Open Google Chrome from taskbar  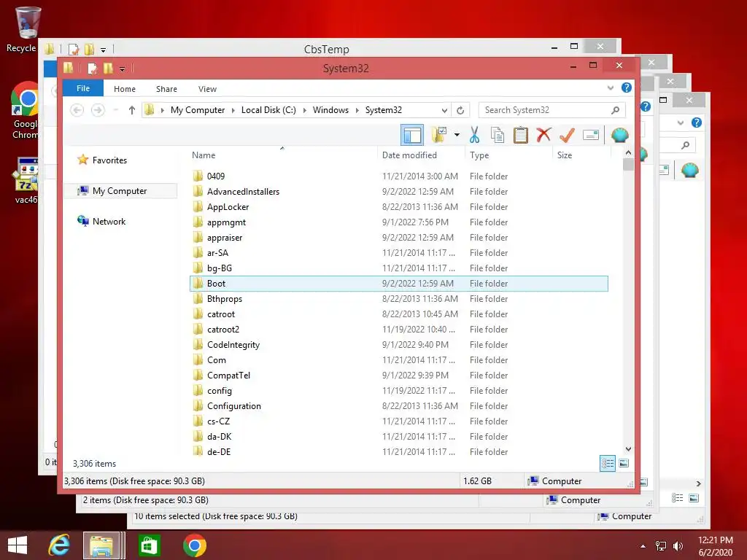pyautogui.click(x=194, y=545)
